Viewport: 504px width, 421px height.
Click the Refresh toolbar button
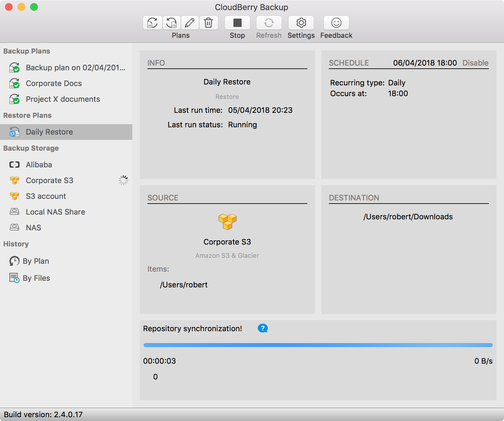269,23
